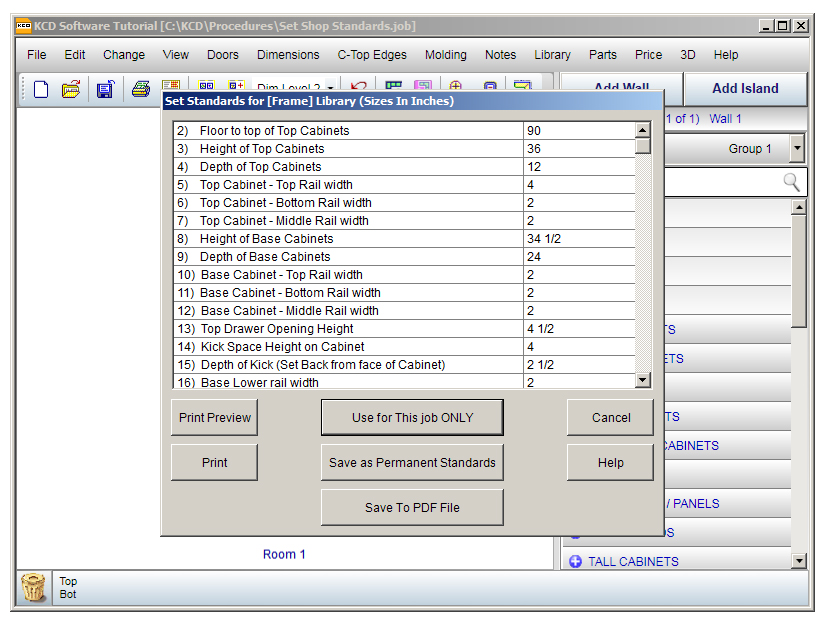Click Use for This job ONLY
Screen dimensions: 839x641
[x=412, y=417]
